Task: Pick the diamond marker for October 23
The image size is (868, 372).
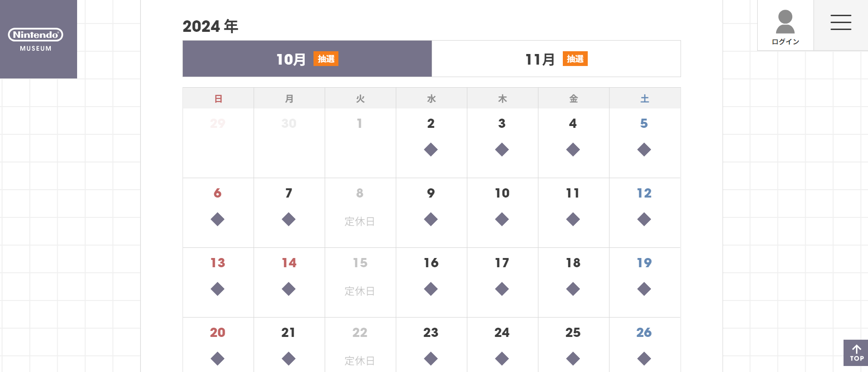Action: pos(431,359)
